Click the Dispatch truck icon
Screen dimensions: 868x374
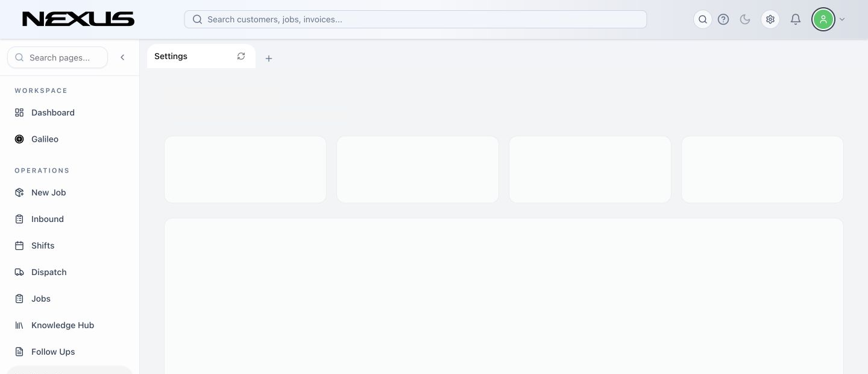19,272
